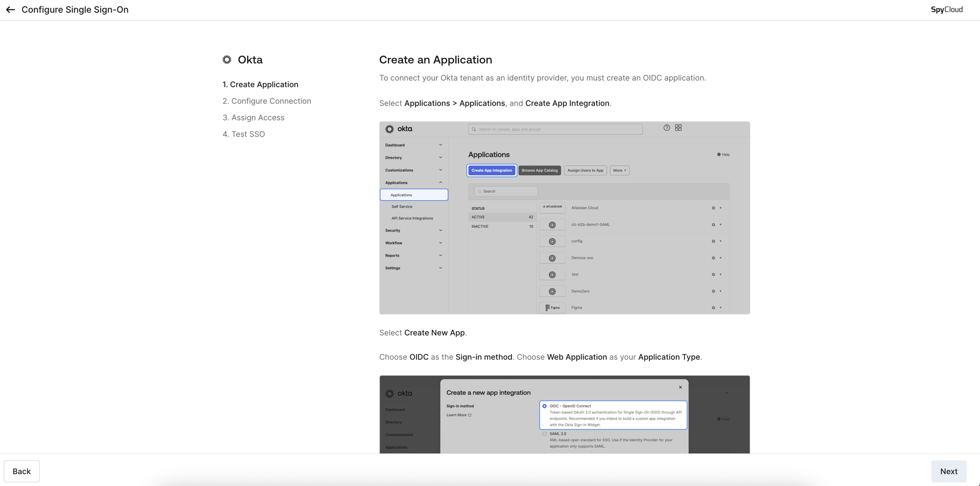The image size is (980, 486).
Task: Click the Back button at the bottom
Action: coord(21,471)
